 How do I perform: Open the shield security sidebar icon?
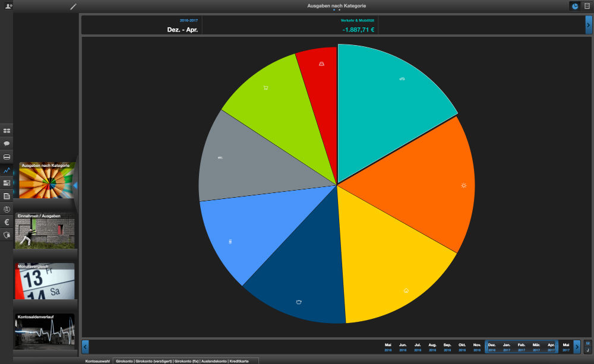[7, 235]
